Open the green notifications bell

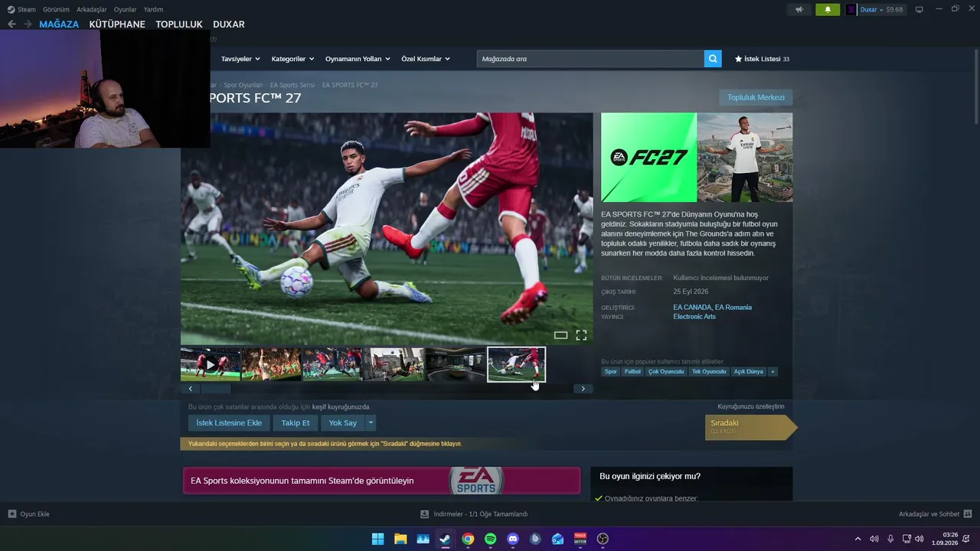(x=828, y=10)
